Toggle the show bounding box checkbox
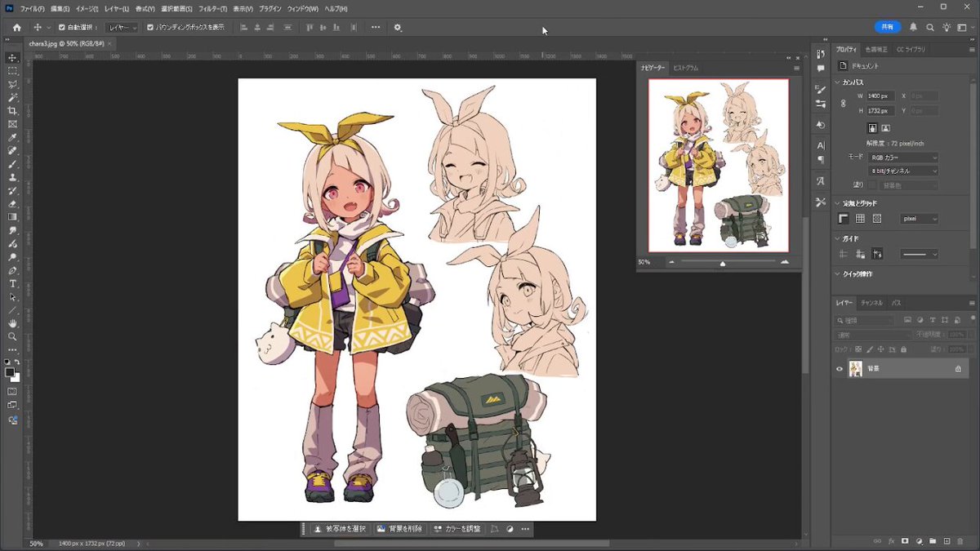The width and height of the screenshot is (980, 551). click(x=149, y=27)
